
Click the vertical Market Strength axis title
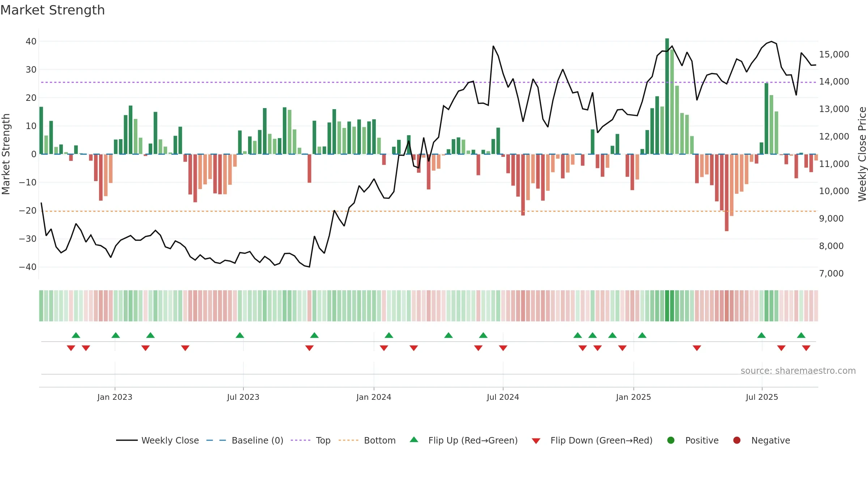tap(6, 154)
